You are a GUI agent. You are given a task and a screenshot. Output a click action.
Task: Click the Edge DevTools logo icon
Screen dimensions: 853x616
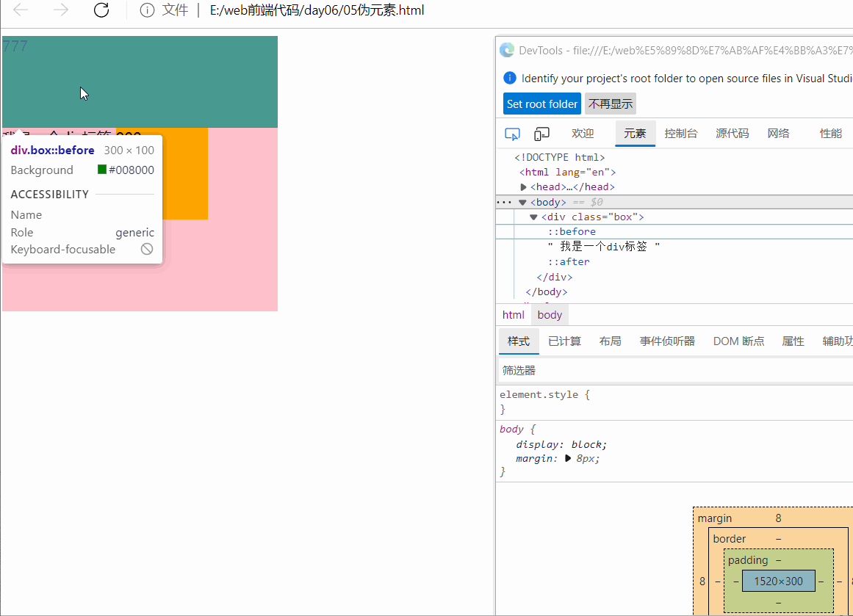tap(507, 50)
